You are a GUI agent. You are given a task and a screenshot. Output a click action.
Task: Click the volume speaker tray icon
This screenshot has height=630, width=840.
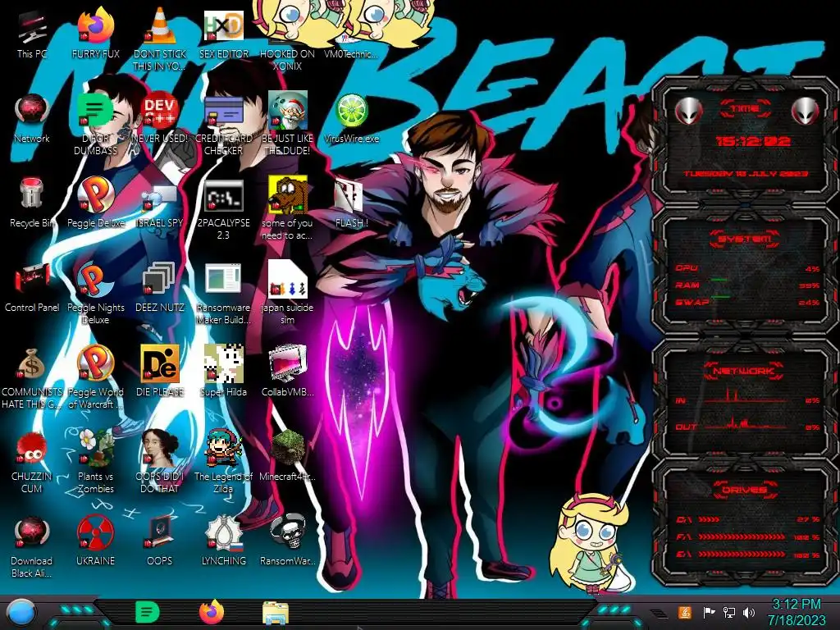(x=749, y=612)
